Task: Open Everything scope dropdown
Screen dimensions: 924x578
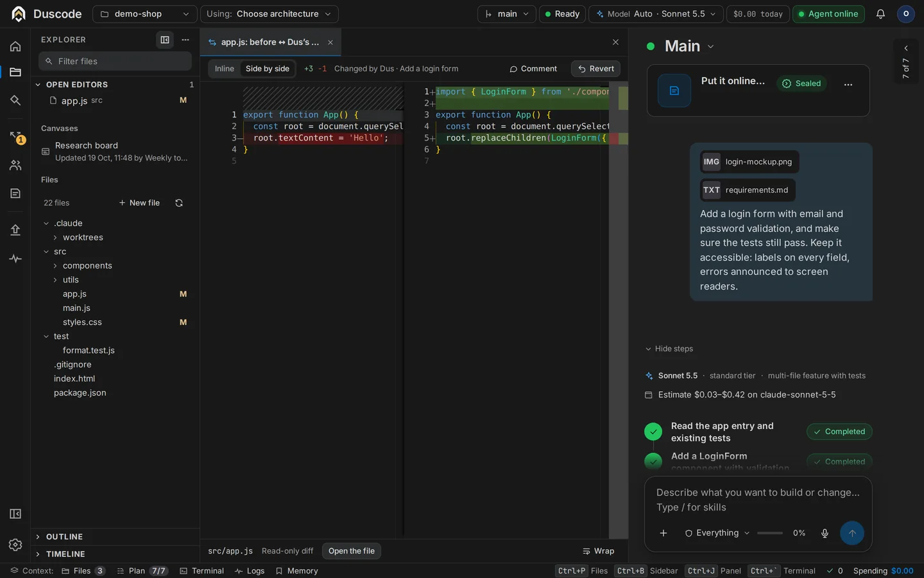Action: pos(717,533)
